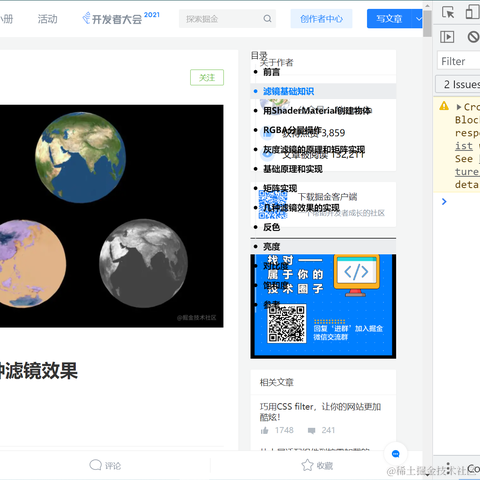
Task: Click the three globes filter image
Action: click(112, 216)
